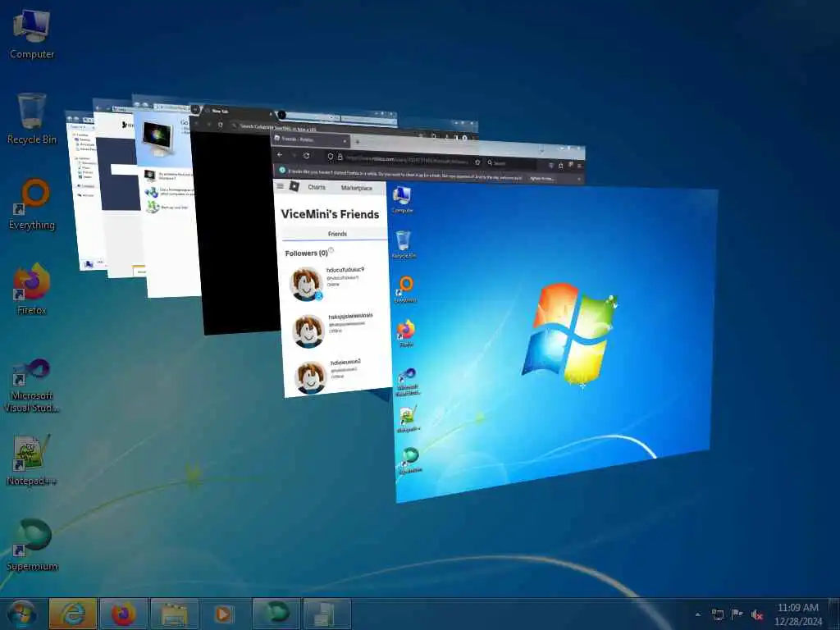Click Marketplace link in the Roblox window
The image size is (840, 630).
tap(356, 188)
